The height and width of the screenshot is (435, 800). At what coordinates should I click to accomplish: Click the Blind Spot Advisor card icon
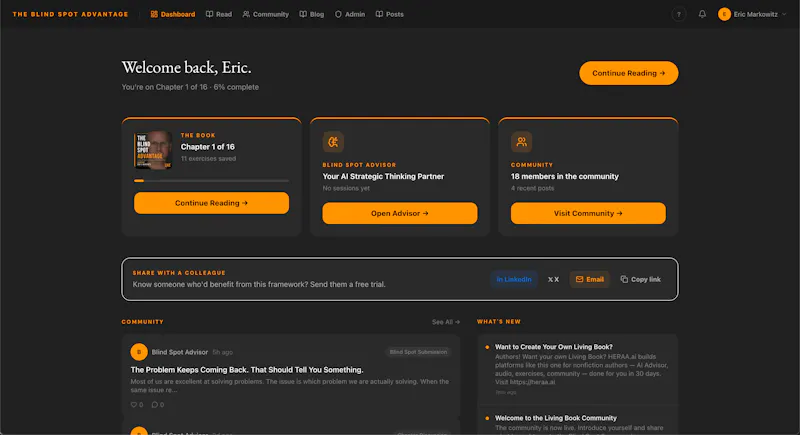point(333,142)
